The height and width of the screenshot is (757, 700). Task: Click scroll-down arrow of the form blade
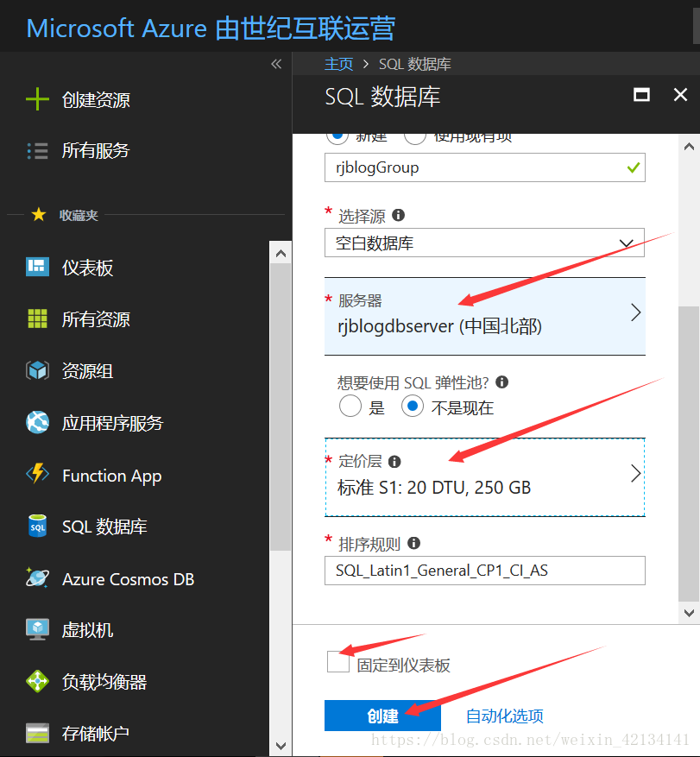tap(689, 613)
